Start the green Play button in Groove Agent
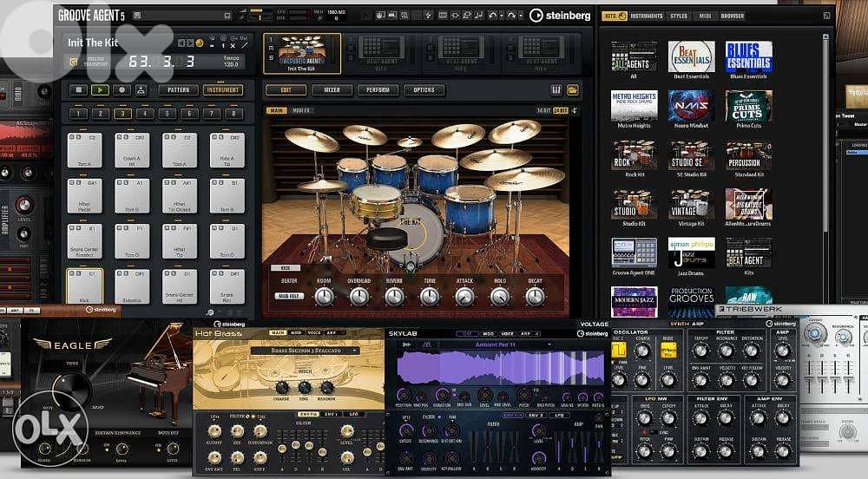The height and width of the screenshot is (479, 868). point(100,89)
